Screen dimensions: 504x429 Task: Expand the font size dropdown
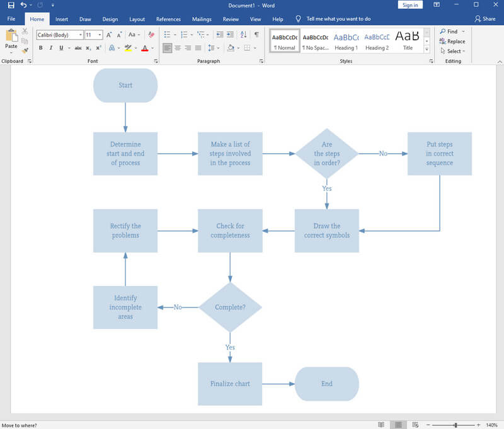coord(98,35)
